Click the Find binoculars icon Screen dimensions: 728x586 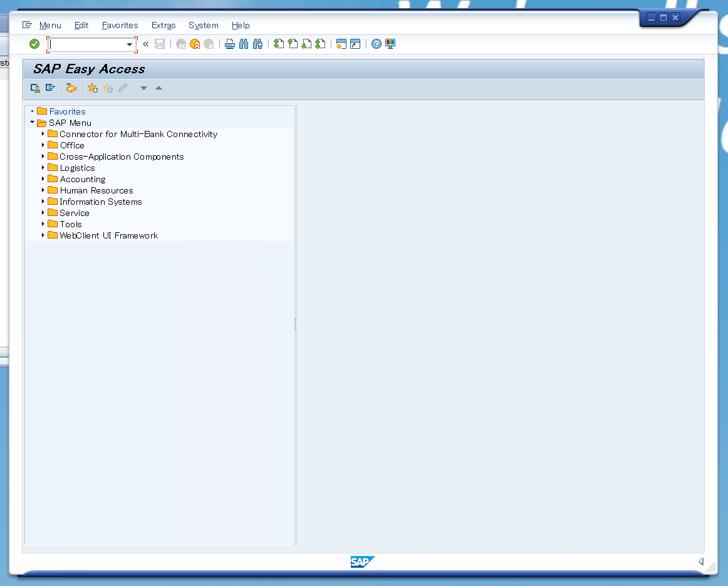(x=244, y=44)
